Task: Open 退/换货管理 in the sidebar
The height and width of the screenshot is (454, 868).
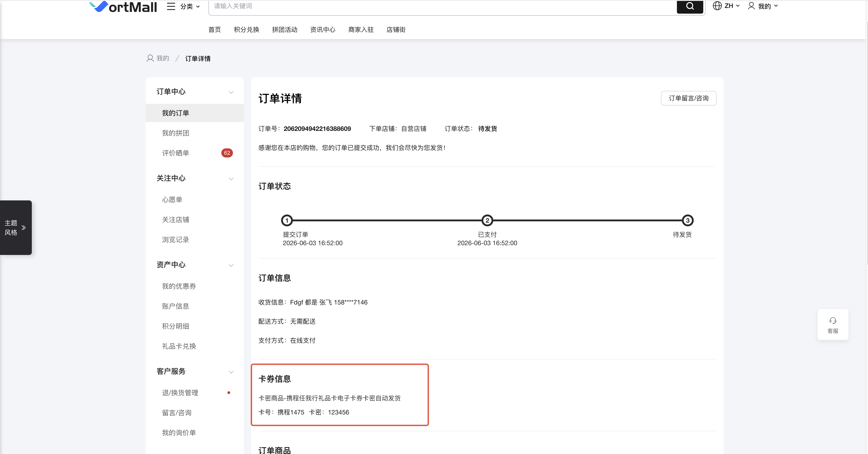Action: (x=180, y=393)
